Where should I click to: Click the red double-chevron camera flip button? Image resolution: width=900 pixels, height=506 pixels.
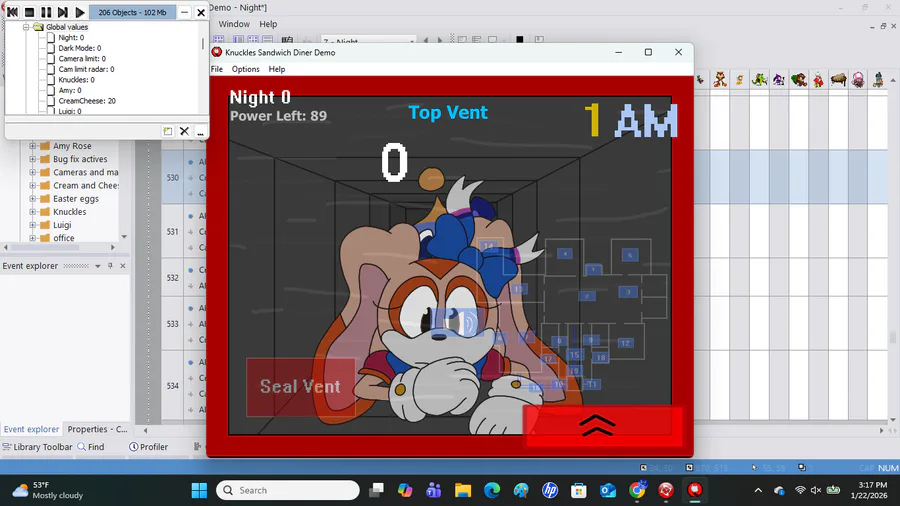(x=603, y=426)
